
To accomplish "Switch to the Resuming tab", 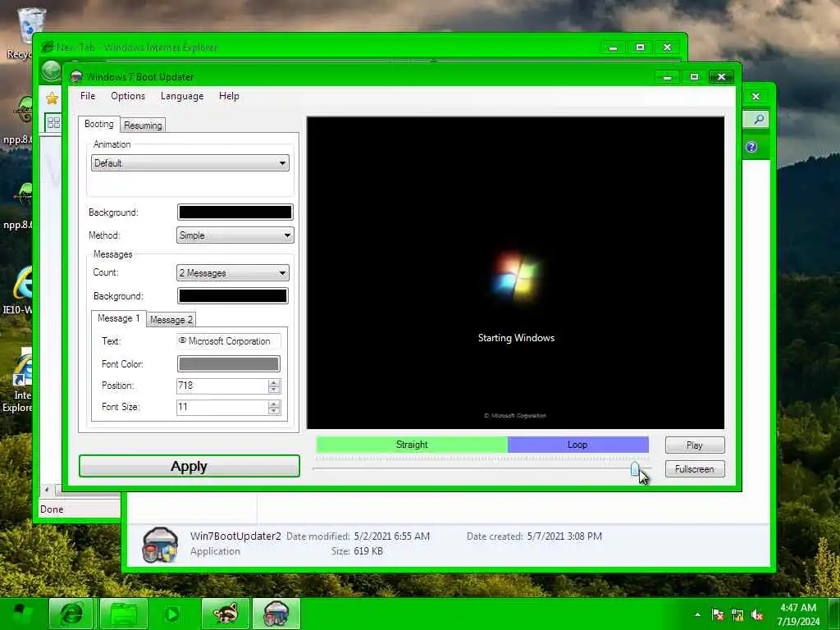I will 143,126.
